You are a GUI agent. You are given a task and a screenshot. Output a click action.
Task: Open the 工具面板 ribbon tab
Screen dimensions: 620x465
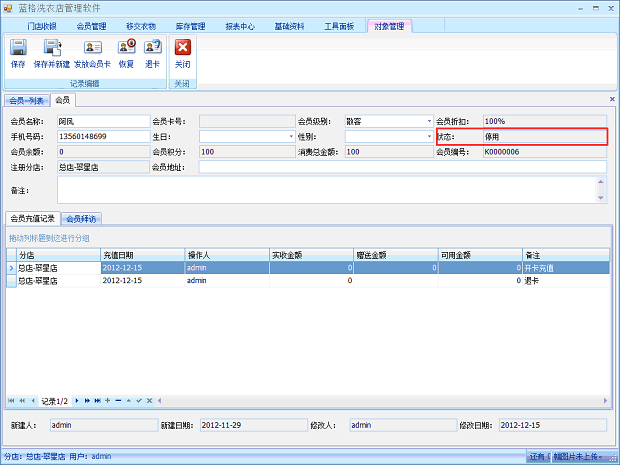[x=339, y=26]
